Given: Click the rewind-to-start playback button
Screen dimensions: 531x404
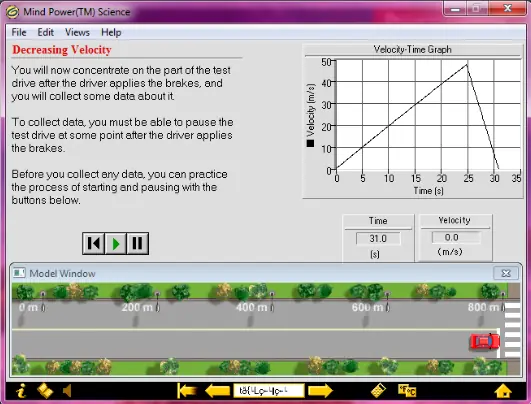Looking at the screenshot, I should pos(93,243).
